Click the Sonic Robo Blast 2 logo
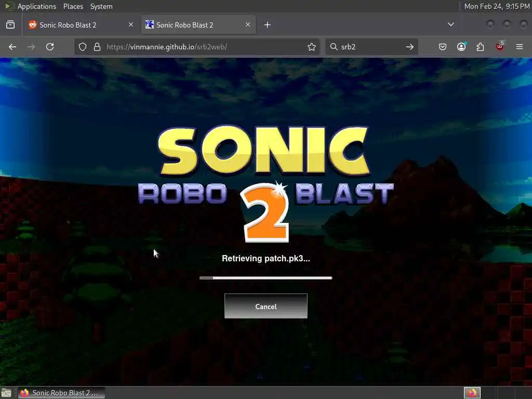 (x=265, y=183)
